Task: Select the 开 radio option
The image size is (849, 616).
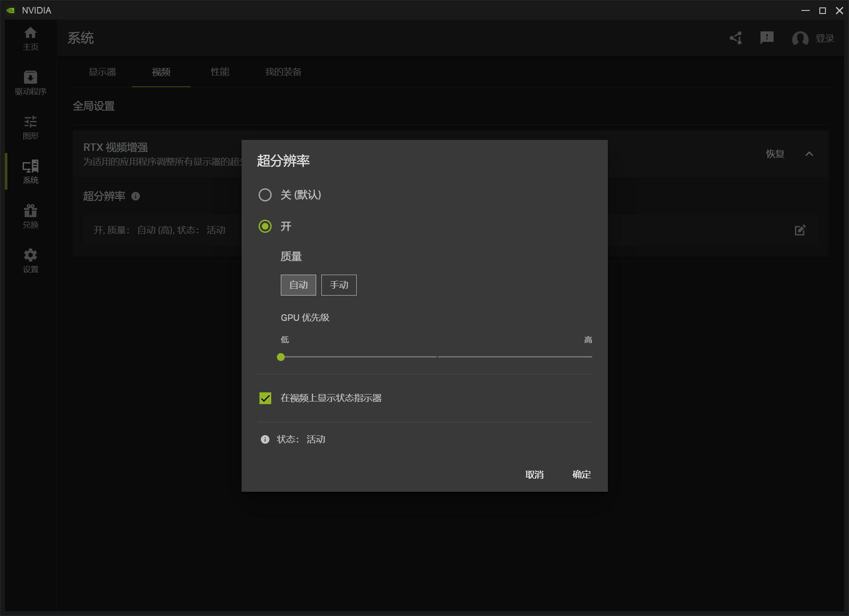Action: coord(265,226)
